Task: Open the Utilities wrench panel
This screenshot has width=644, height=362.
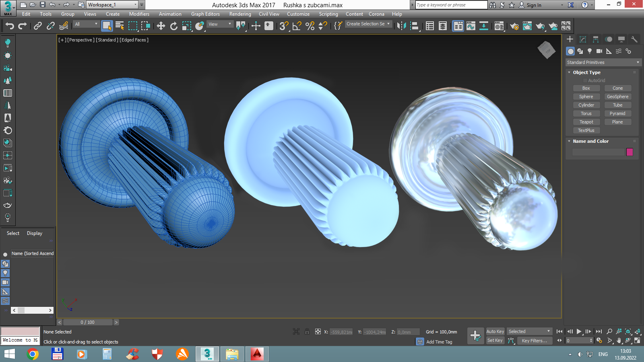Action: click(634, 39)
